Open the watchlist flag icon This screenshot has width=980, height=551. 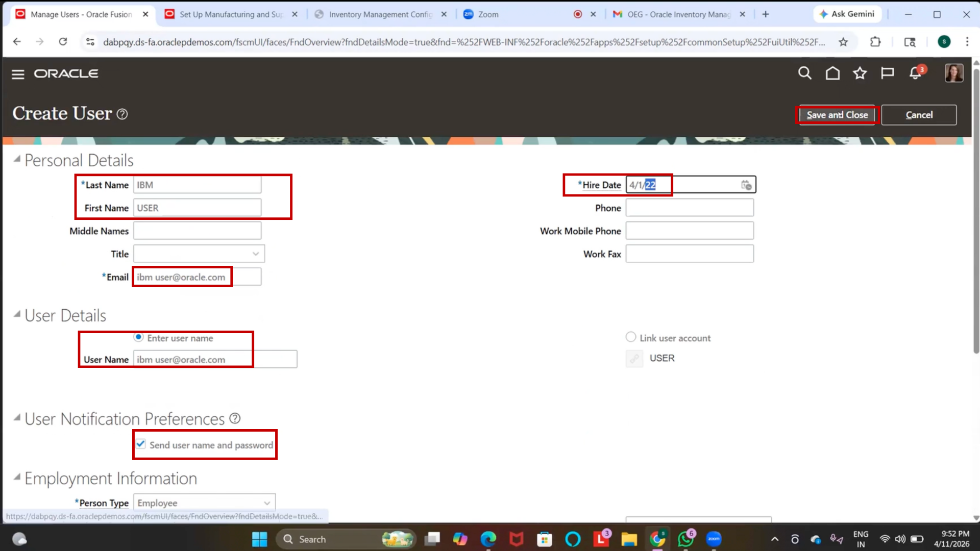[887, 73]
